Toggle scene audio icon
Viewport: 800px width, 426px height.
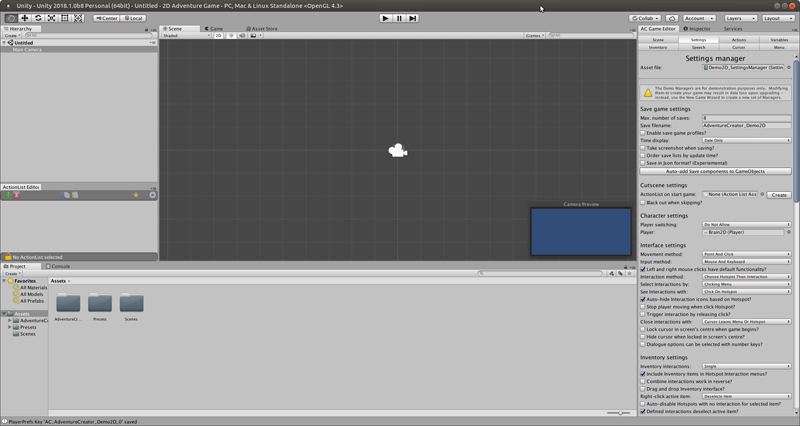(242, 36)
